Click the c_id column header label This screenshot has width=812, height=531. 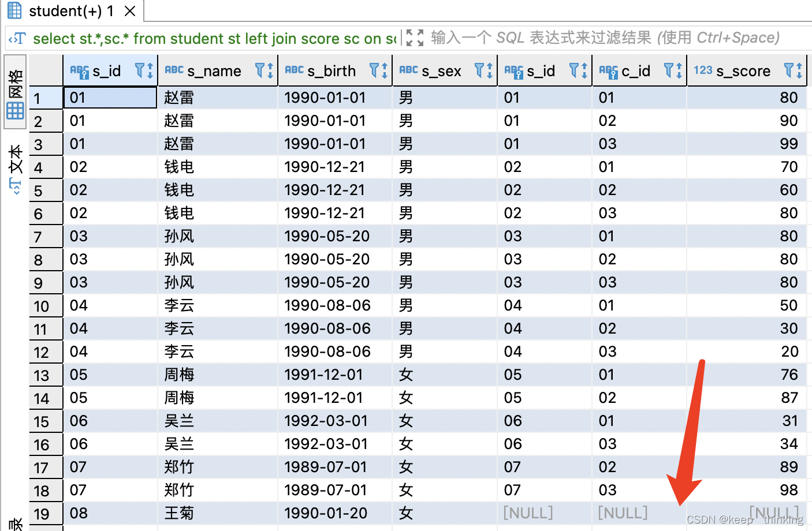(636, 71)
